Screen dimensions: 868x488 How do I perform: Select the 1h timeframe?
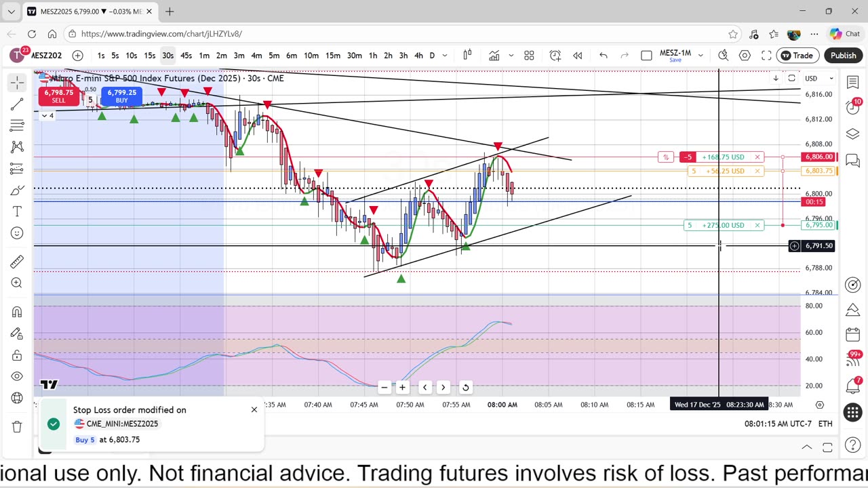pos(373,56)
